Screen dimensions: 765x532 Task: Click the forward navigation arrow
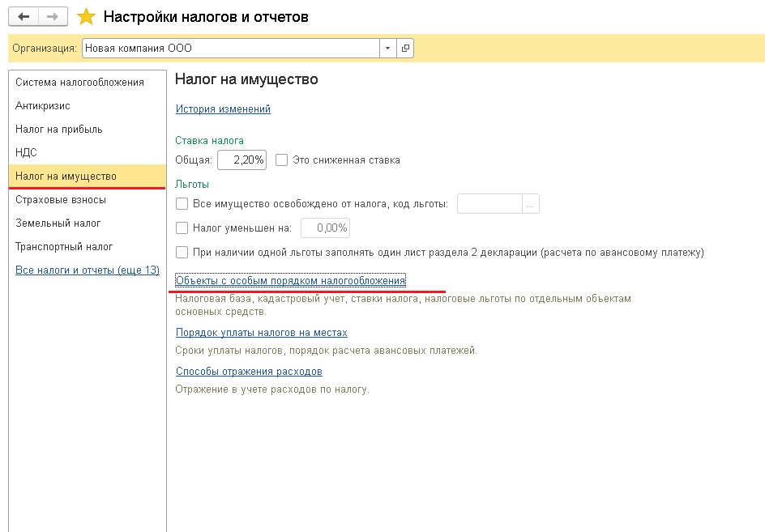[52, 16]
